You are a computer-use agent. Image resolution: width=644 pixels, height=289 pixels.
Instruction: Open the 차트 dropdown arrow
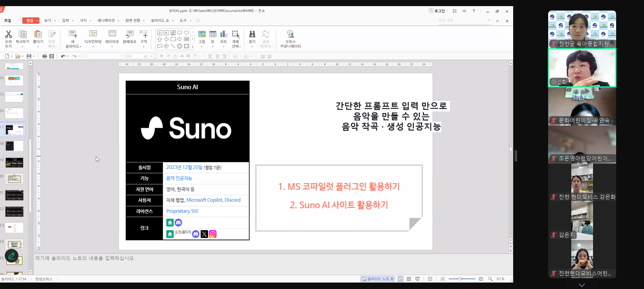point(224,47)
